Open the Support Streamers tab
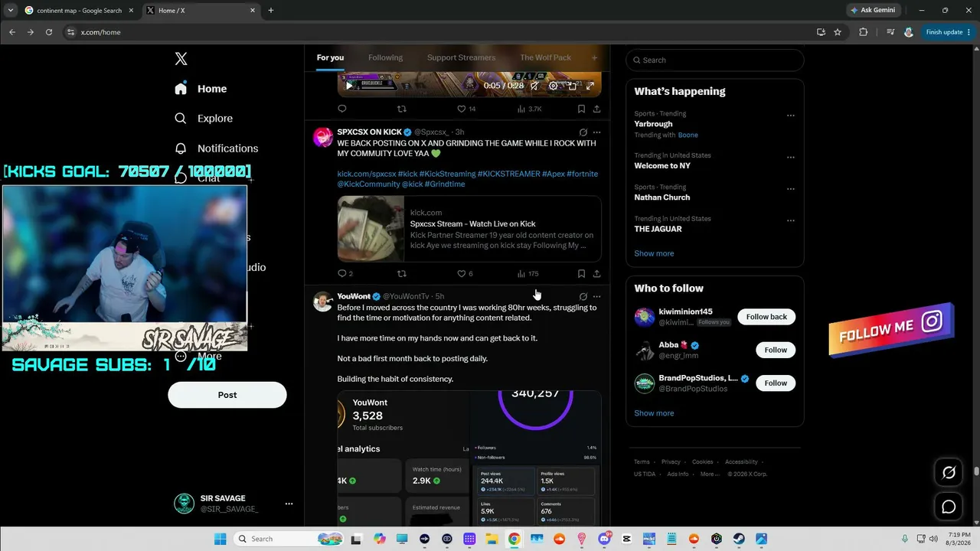The height and width of the screenshot is (551, 980). point(461,57)
